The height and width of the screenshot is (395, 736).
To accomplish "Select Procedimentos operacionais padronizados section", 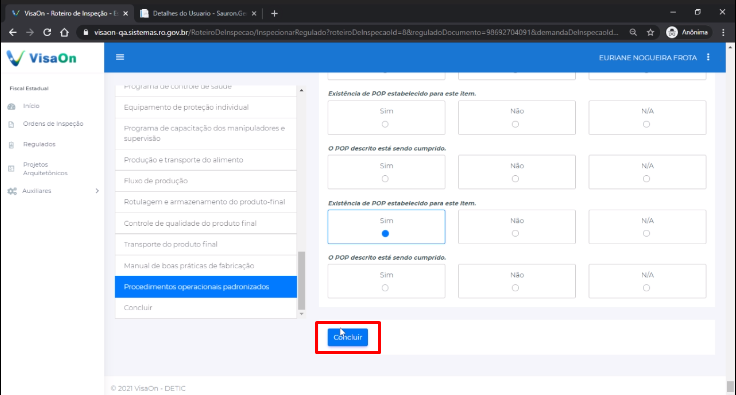I will coord(206,287).
